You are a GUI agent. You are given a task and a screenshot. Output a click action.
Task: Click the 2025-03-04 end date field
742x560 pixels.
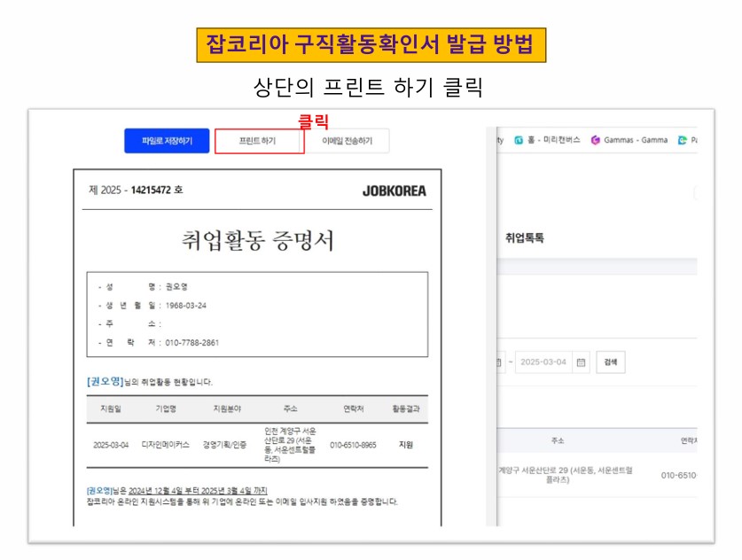tap(543, 362)
